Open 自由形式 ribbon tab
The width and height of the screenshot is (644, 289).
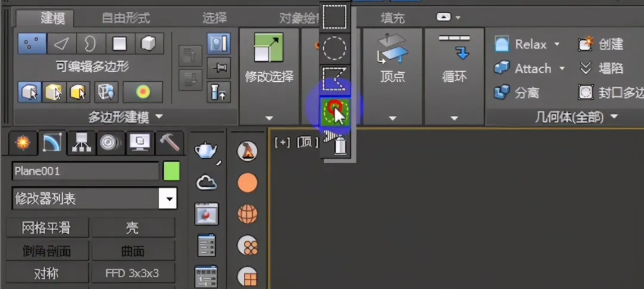(126, 18)
